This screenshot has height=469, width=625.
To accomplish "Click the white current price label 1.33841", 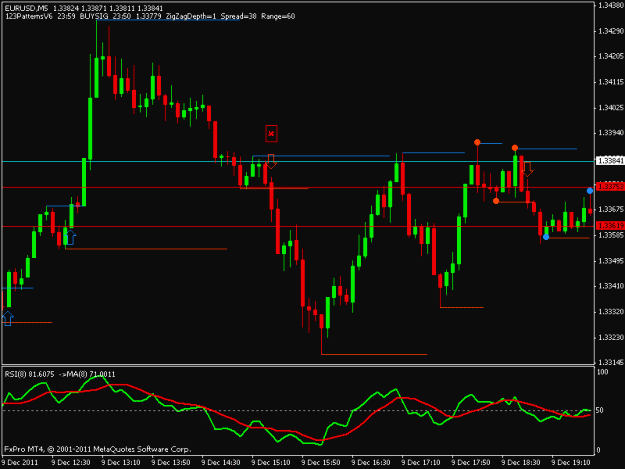I will click(x=610, y=161).
